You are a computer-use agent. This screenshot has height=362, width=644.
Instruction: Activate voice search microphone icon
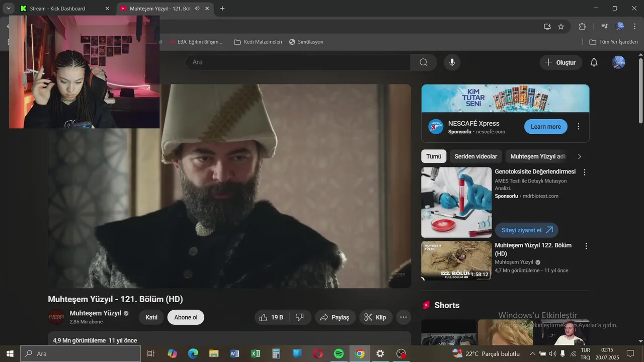(x=452, y=62)
